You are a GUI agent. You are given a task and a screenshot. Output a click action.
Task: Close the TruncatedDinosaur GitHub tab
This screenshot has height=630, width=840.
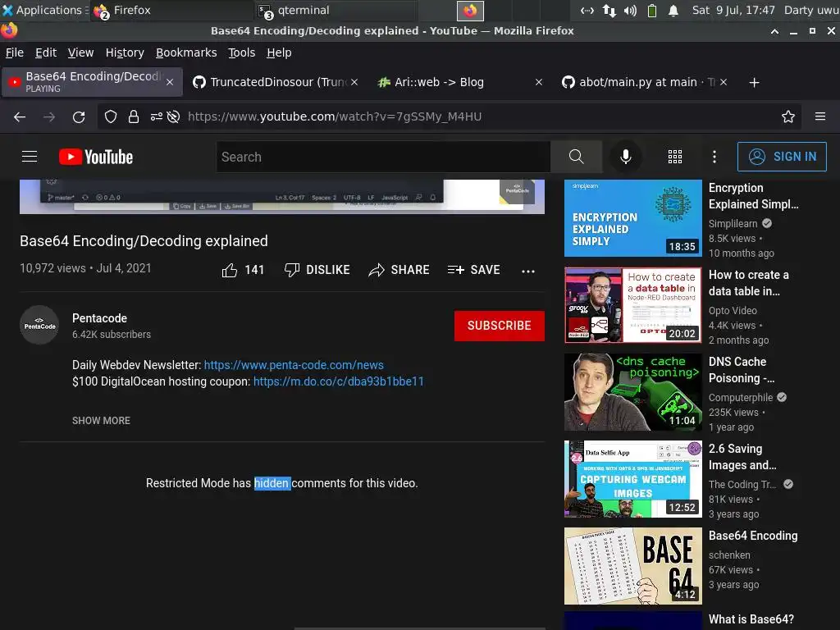[x=354, y=82]
